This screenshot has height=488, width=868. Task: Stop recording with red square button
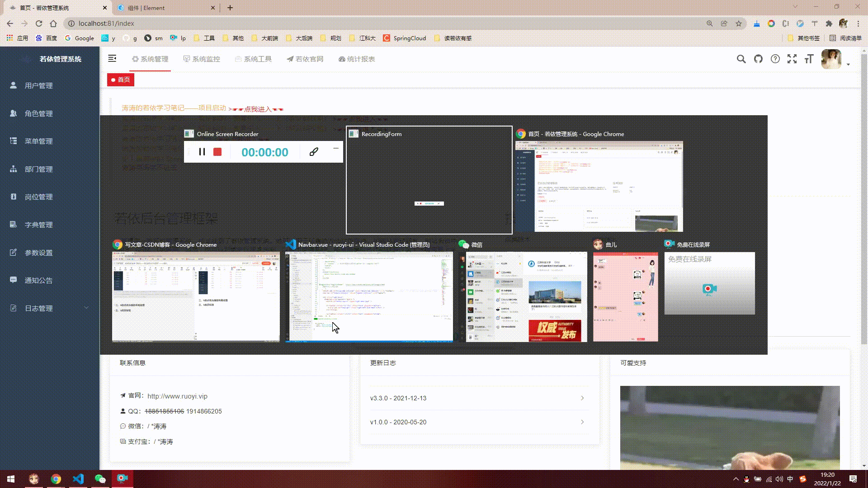[x=217, y=152]
